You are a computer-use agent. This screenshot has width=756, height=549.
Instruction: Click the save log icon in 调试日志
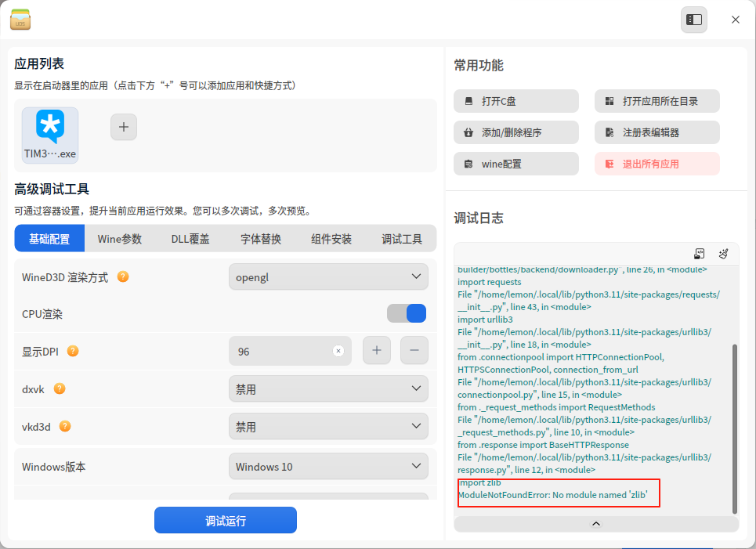point(699,254)
